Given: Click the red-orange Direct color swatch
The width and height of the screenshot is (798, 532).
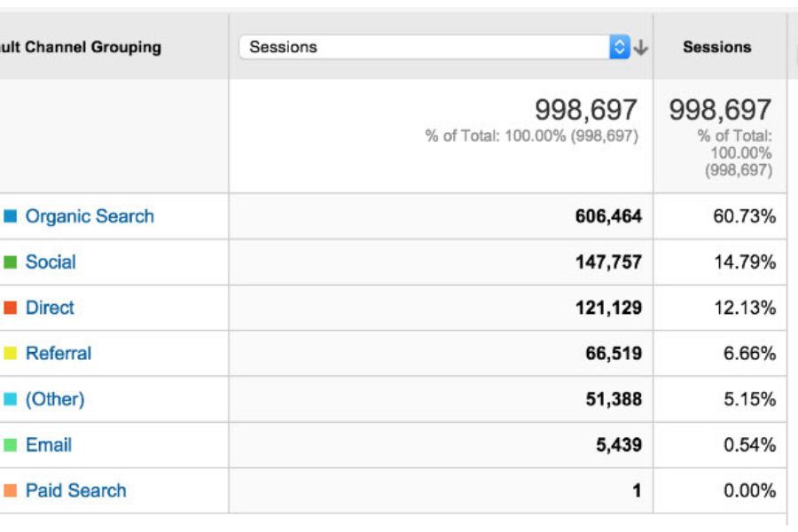Looking at the screenshot, I should 11,308.
